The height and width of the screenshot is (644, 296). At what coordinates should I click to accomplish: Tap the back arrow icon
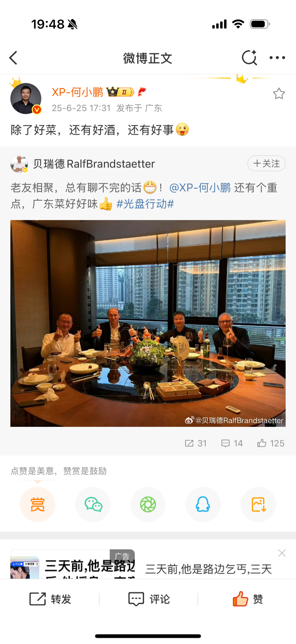[x=13, y=58]
